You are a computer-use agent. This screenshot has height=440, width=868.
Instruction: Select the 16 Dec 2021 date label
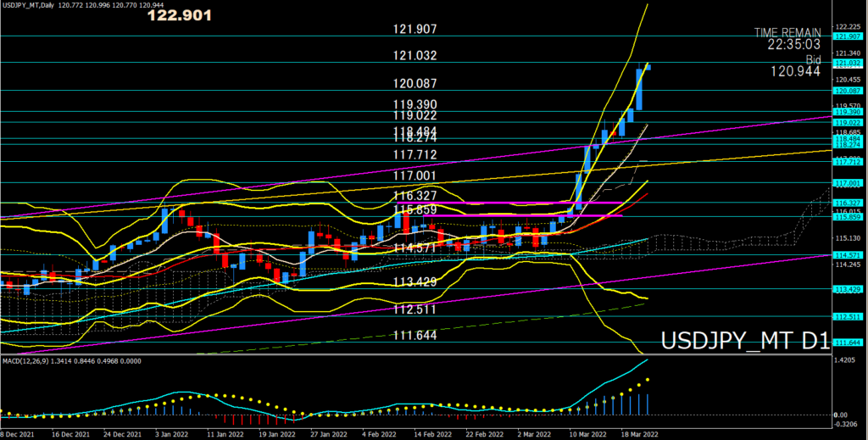70,434
